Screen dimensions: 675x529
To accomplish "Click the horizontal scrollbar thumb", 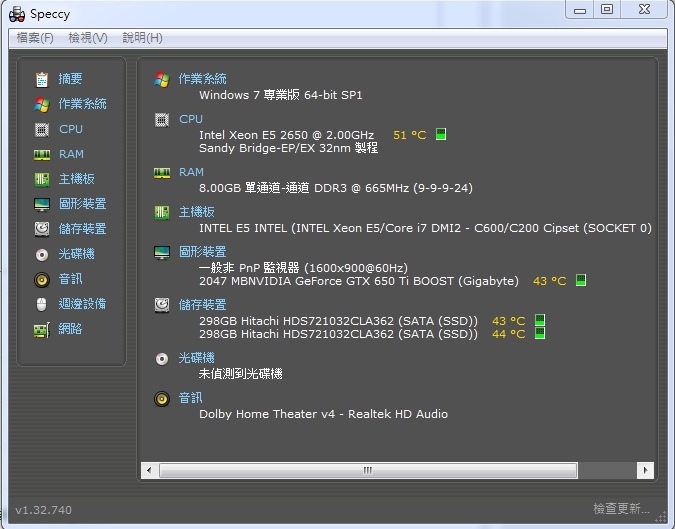I will [x=368, y=470].
